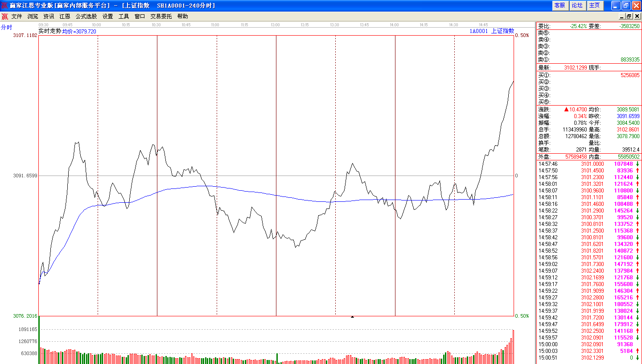Screen dimensions: 642x364
Task: Open the 江恩 menu
Action: click(x=65, y=16)
